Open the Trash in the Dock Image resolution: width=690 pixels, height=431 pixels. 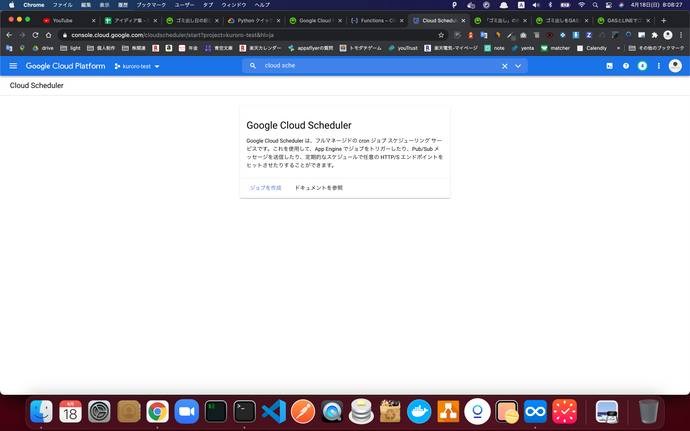coord(649,412)
